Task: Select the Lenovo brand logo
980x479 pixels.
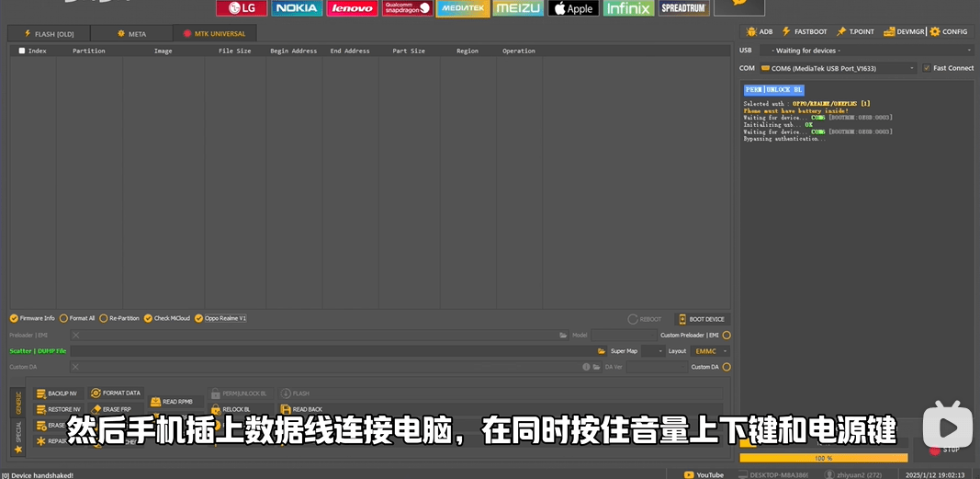Action: coord(352,8)
